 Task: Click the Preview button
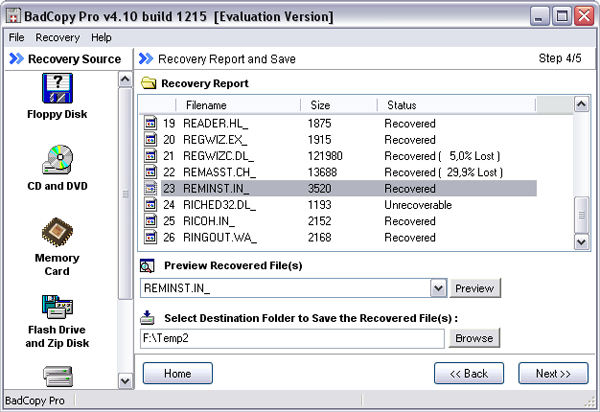point(474,288)
